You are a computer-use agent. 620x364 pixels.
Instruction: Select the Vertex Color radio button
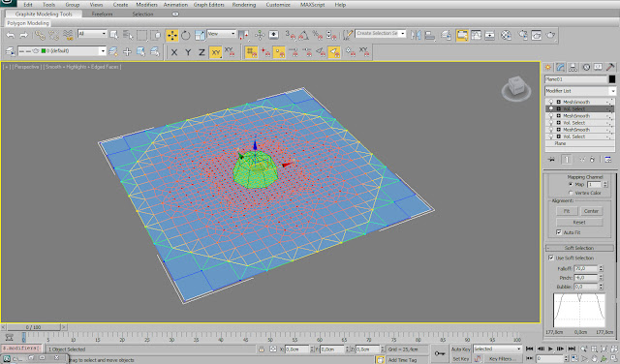(571, 193)
